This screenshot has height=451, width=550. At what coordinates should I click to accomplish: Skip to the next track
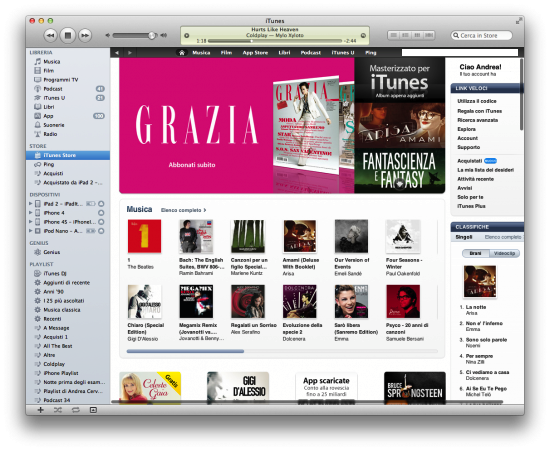coord(85,35)
